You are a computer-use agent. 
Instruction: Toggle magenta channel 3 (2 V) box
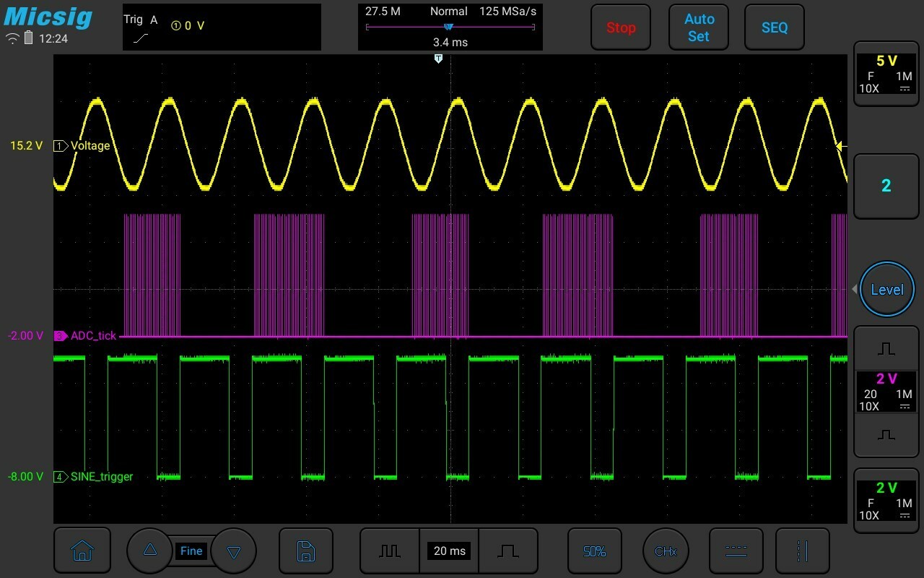(x=886, y=392)
